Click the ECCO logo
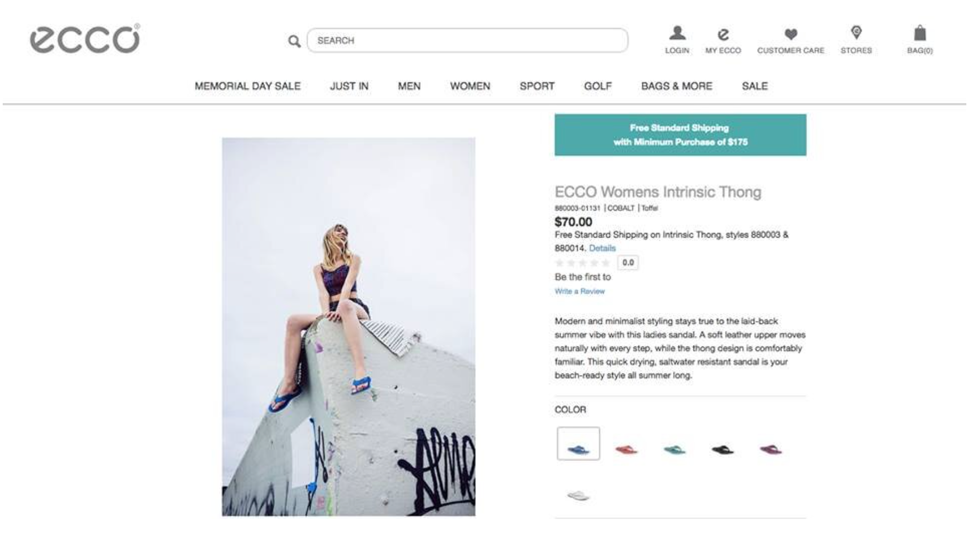This screenshot has height=544, width=980. (85, 39)
